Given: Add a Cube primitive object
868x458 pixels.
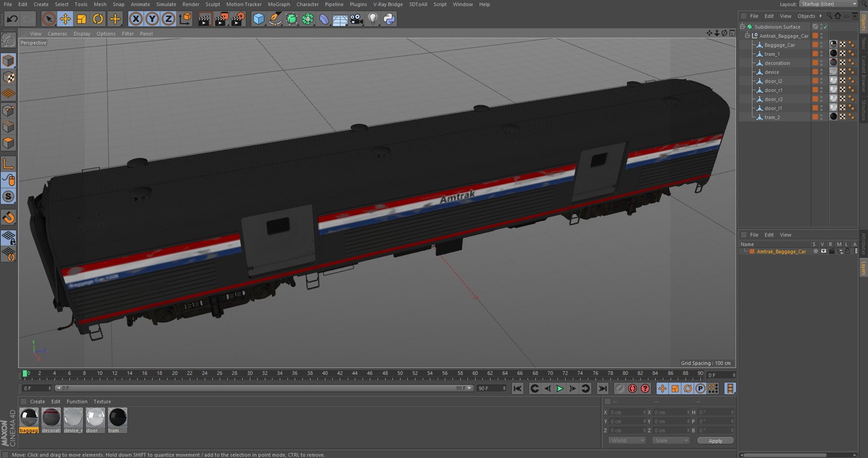Looking at the screenshot, I should pos(259,19).
